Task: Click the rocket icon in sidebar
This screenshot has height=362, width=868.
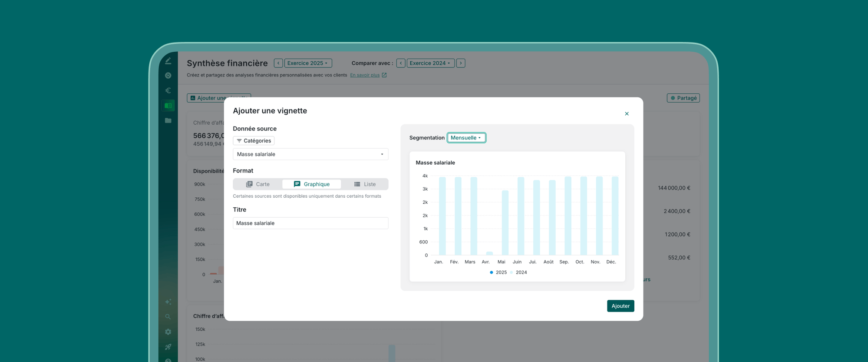Action: (x=168, y=347)
